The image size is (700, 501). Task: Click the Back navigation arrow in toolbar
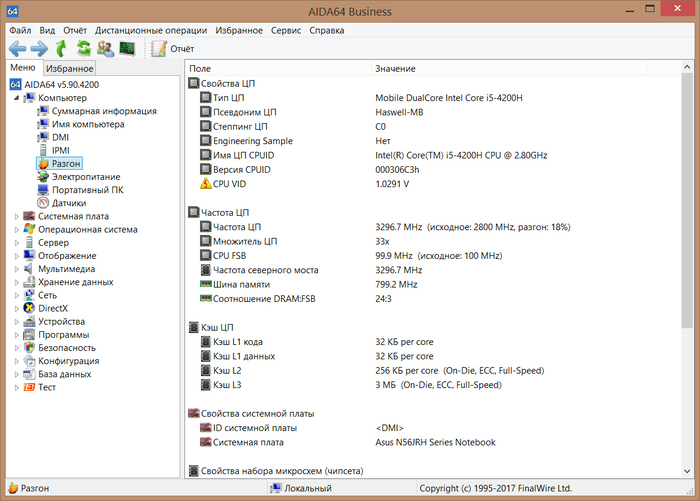click(17, 48)
